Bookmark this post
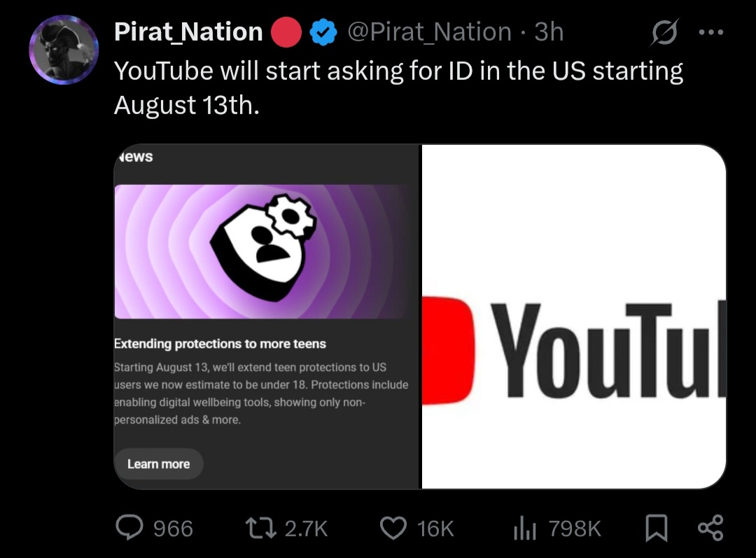The width and height of the screenshot is (756, 558). click(x=656, y=528)
